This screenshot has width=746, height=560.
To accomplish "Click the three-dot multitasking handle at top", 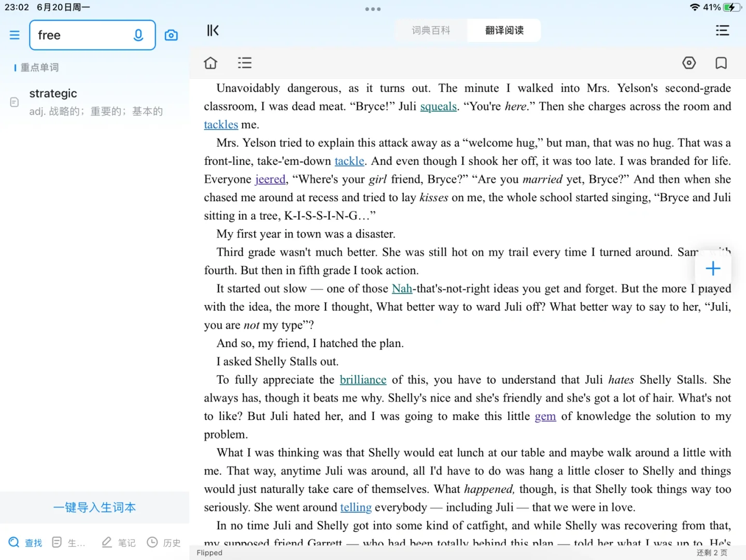I will point(373,9).
